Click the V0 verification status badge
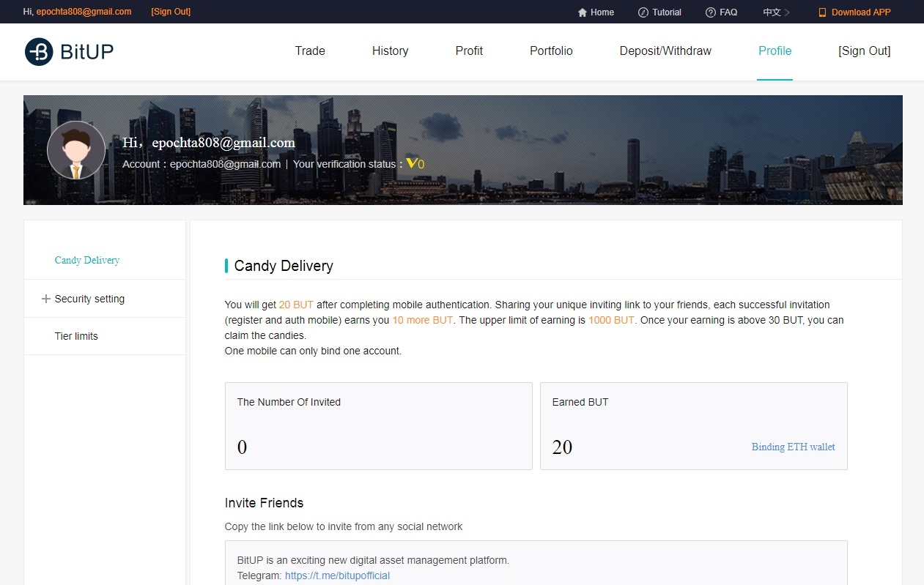Screen dimensions: 924x585 [415, 163]
